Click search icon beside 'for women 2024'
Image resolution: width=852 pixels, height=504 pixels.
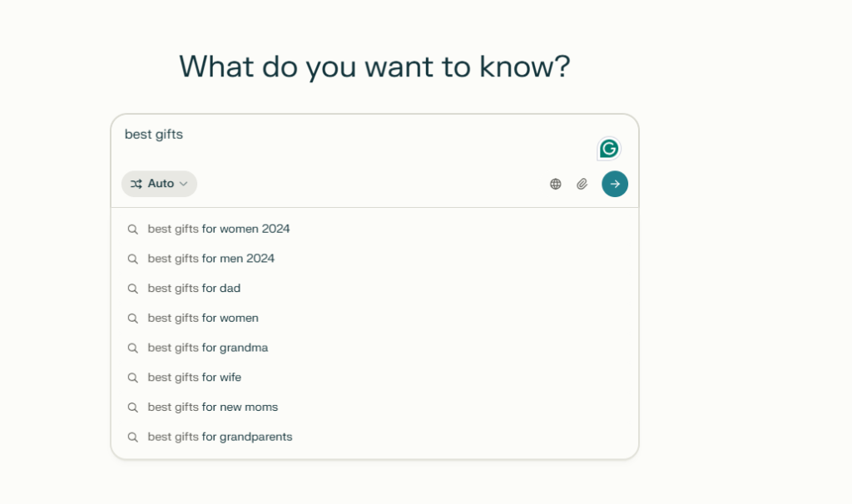(132, 229)
